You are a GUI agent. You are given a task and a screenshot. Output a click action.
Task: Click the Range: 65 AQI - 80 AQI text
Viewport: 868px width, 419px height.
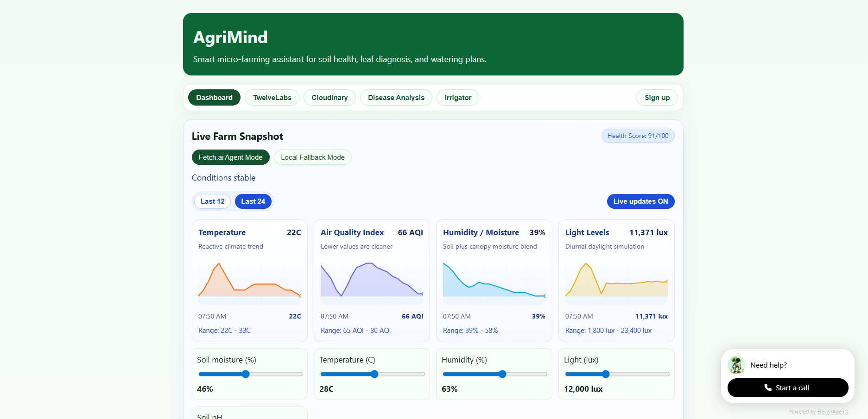click(355, 331)
